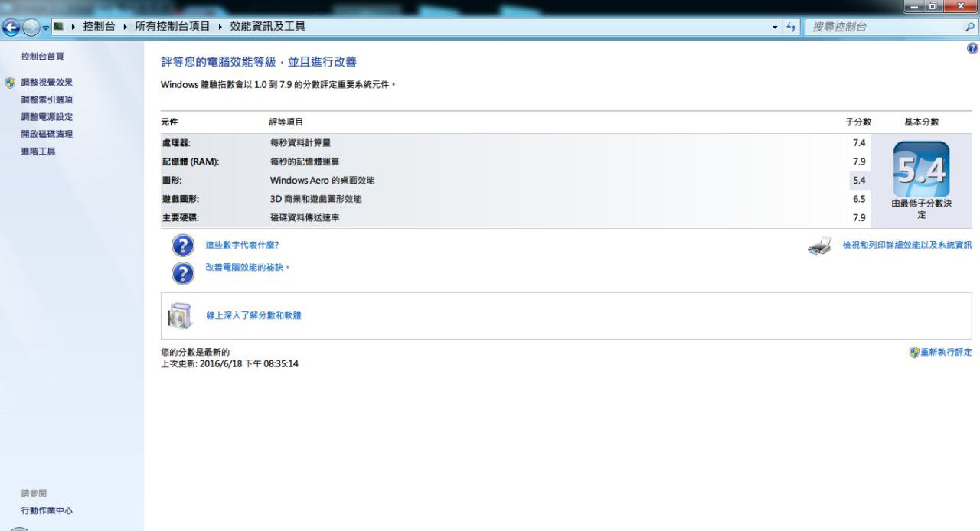Screen dimensions: 980x531
Task: Click the magnifier icon in search box
Action: [x=970, y=27]
